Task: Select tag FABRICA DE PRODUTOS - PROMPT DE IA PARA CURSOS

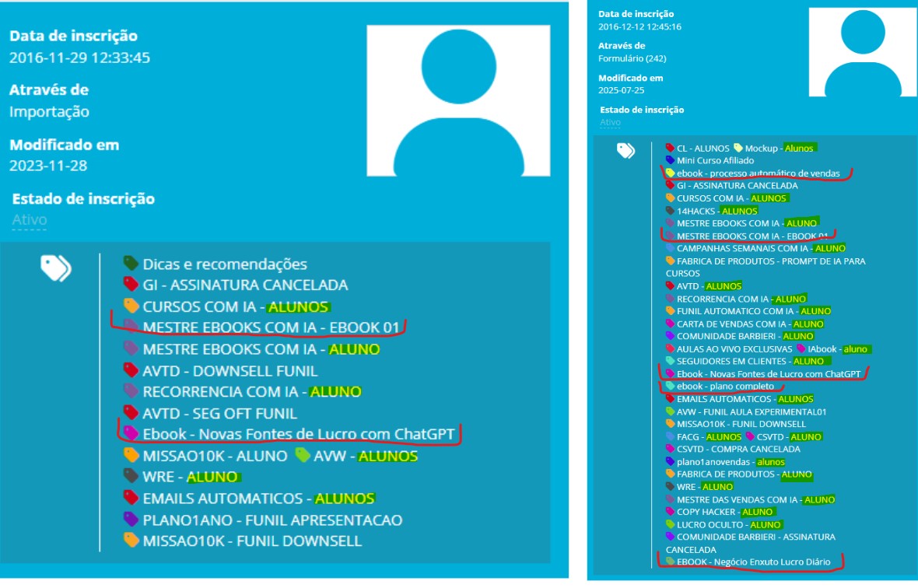Action: [x=766, y=267]
